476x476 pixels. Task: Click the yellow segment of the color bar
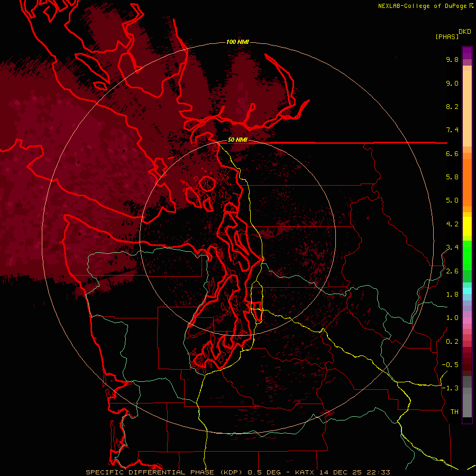click(467, 226)
